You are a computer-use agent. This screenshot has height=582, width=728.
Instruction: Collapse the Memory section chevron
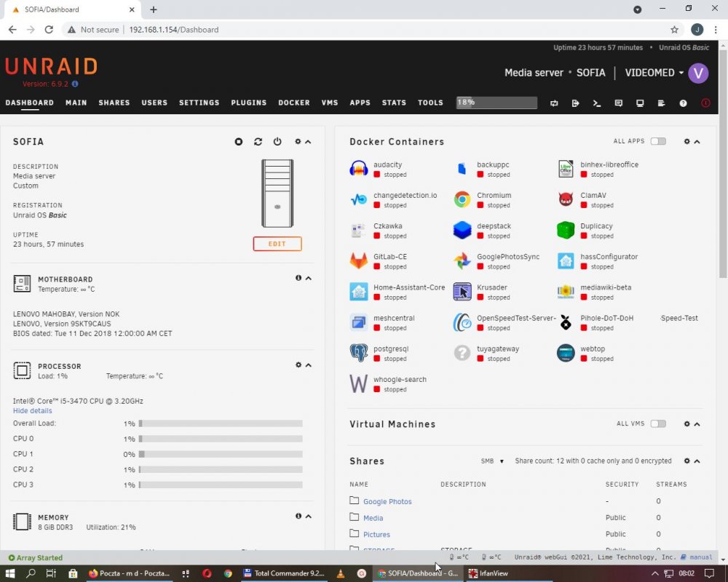pyautogui.click(x=308, y=516)
